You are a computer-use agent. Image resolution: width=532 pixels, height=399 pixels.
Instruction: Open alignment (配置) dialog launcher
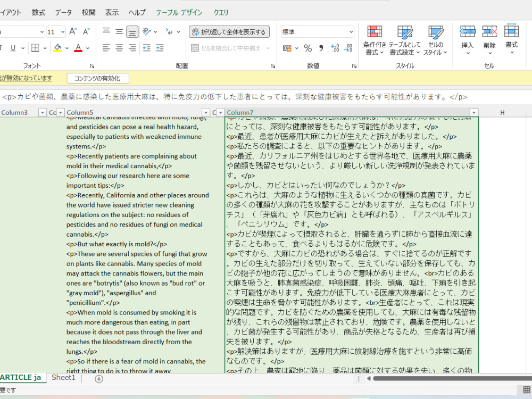click(273, 66)
